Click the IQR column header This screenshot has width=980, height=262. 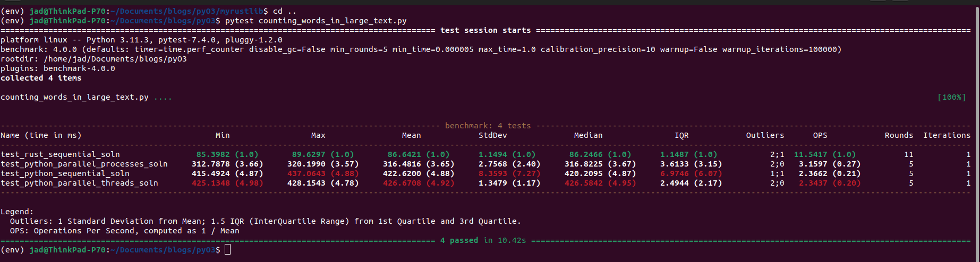681,135
